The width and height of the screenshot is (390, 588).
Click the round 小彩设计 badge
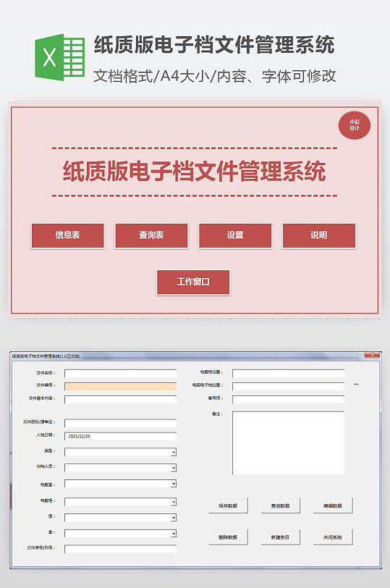pos(355,125)
